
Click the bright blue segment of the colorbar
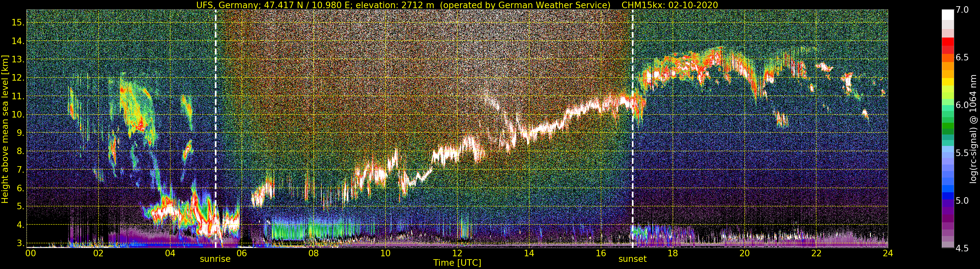point(948,188)
